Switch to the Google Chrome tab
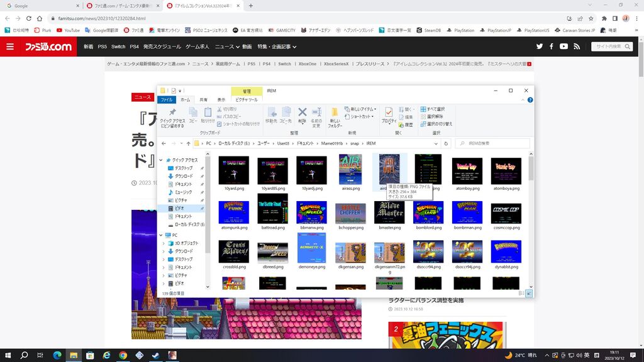This screenshot has width=644, height=362. point(42,6)
